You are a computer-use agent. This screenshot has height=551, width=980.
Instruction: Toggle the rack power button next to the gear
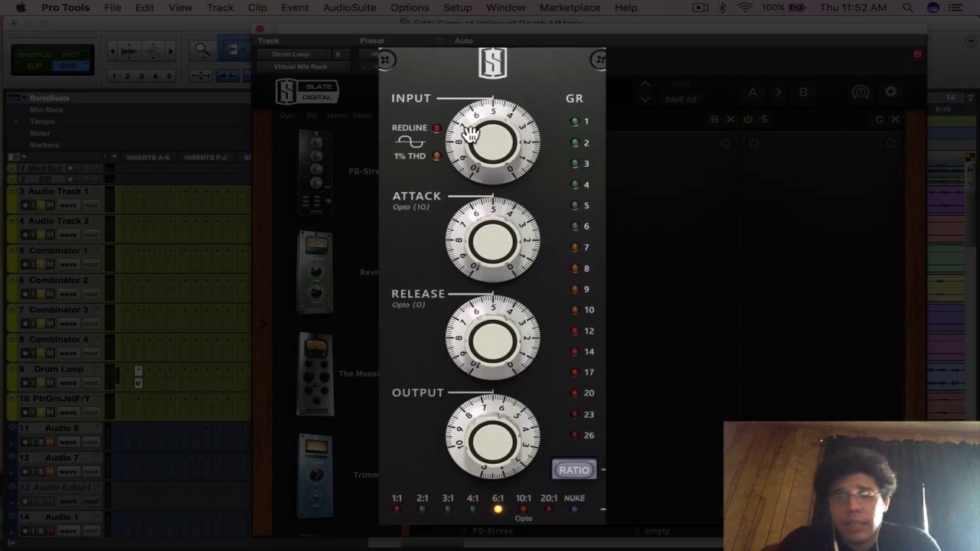click(x=861, y=93)
